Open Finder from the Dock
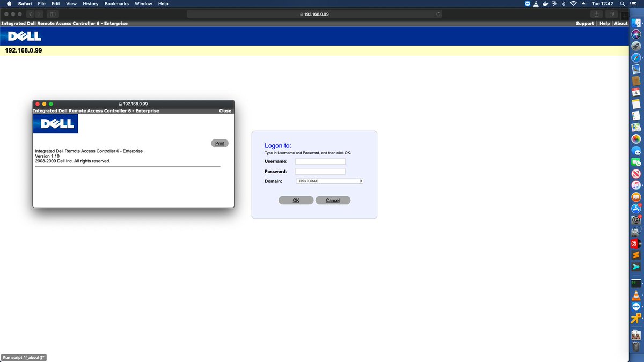The height and width of the screenshot is (362, 644). (636, 23)
